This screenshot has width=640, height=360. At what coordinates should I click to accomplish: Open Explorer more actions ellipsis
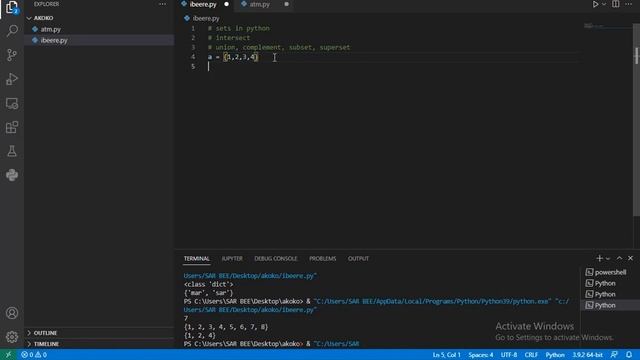(162, 4)
